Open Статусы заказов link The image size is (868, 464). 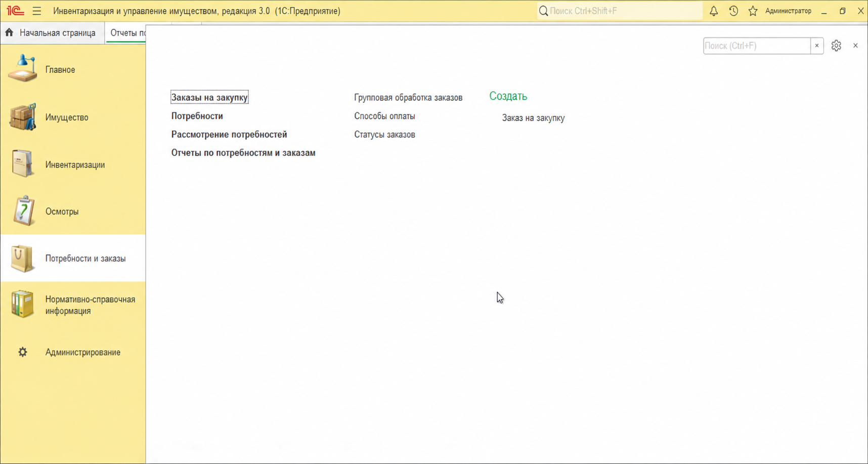click(x=384, y=134)
